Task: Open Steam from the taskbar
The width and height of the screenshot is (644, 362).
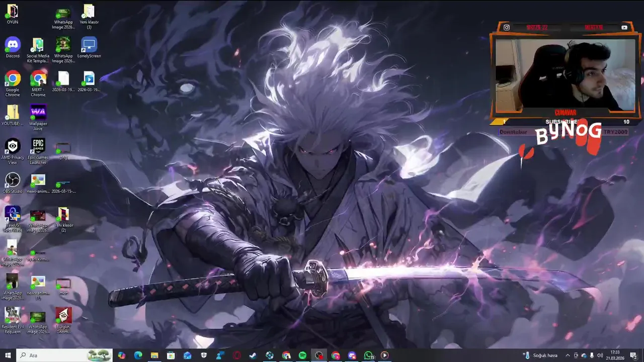Action: (253, 355)
